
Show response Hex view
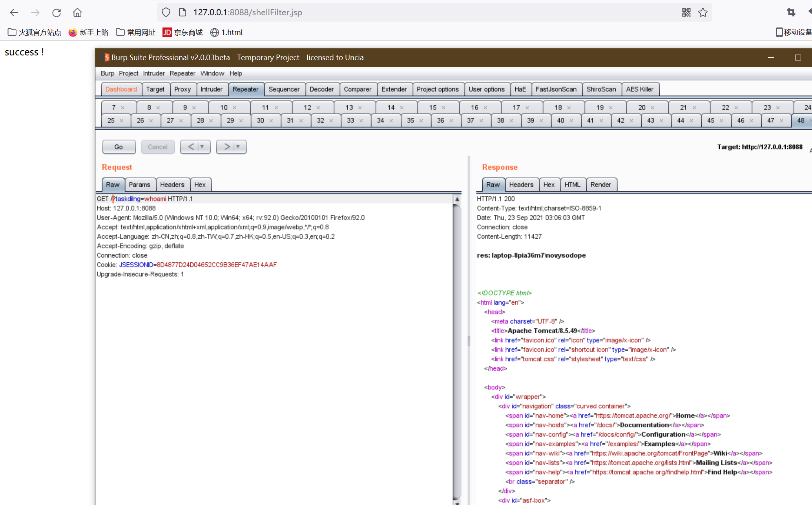tap(549, 185)
